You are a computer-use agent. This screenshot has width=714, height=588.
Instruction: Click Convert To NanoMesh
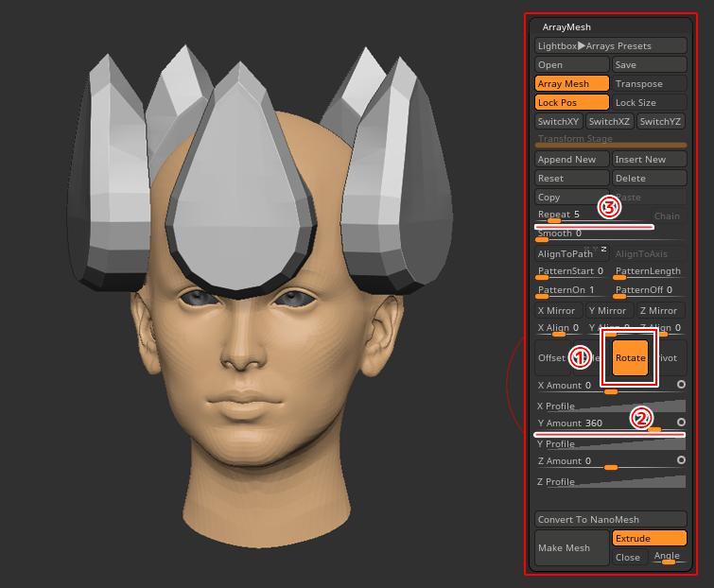610,519
